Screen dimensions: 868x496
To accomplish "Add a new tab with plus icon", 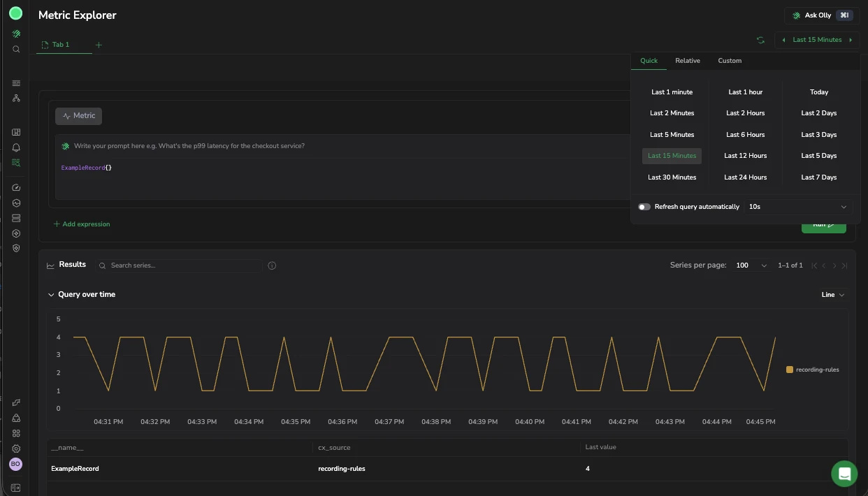I will pos(99,45).
